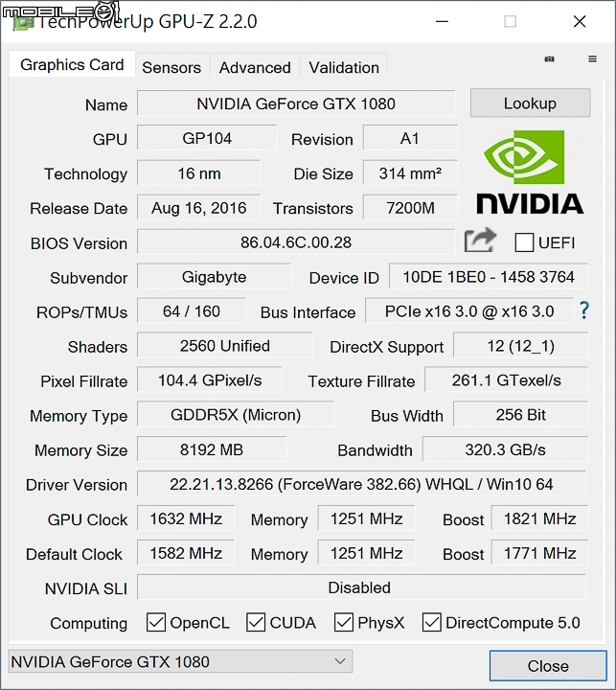Image resolution: width=616 pixels, height=690 pixels.
Task: Click the Shaders field 2560 Unified
Action: click(x=225, y=345)
